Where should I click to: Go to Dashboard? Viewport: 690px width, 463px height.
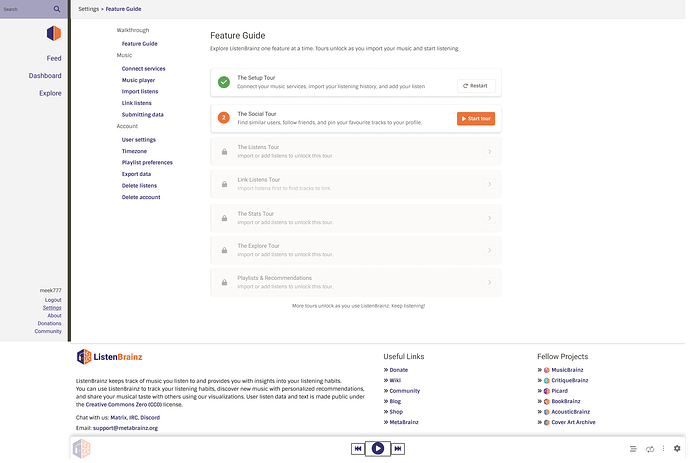(x=45, y=76)
